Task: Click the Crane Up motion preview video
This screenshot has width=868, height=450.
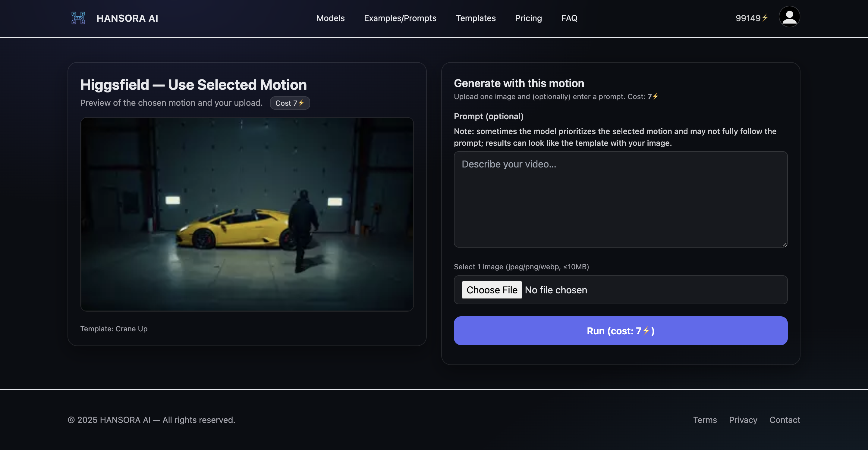Action: [x=247, y=214]
